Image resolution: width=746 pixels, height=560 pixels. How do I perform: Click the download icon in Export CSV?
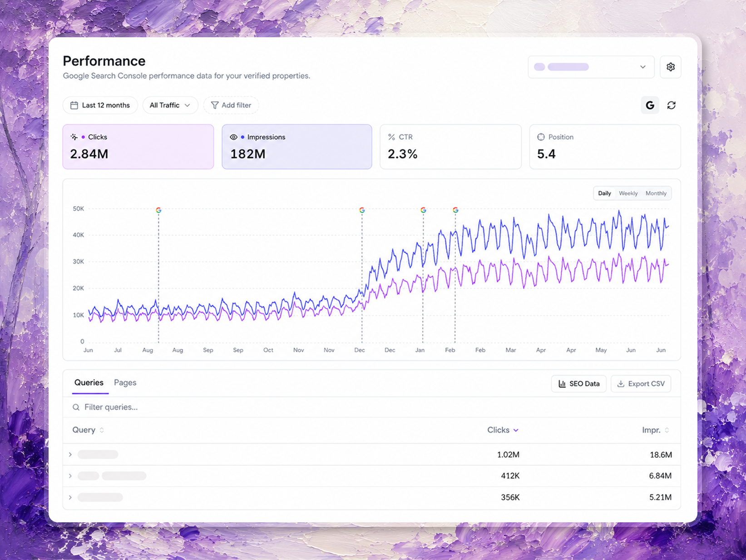(621, 384)
